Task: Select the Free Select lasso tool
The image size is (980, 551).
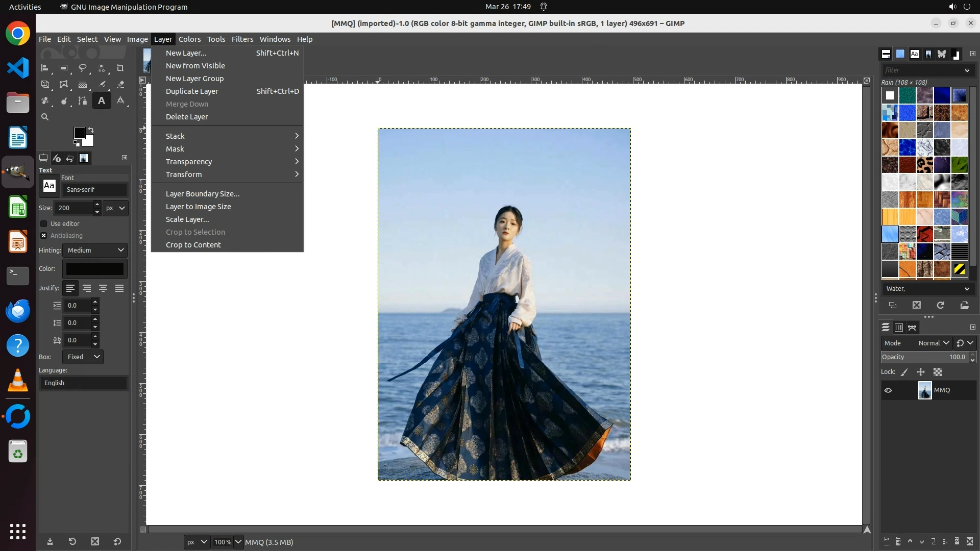Action: coord(83,68)
